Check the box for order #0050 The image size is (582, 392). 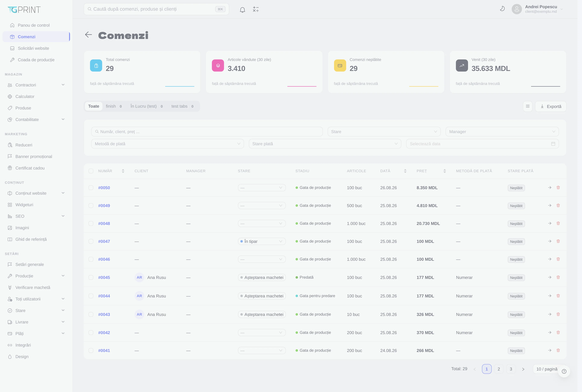tap(91, 188)
